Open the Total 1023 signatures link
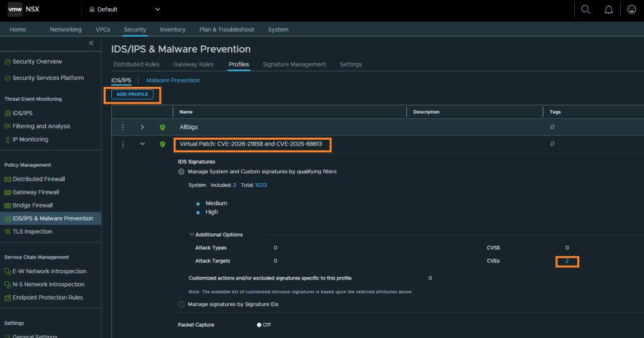 (261, 185)
